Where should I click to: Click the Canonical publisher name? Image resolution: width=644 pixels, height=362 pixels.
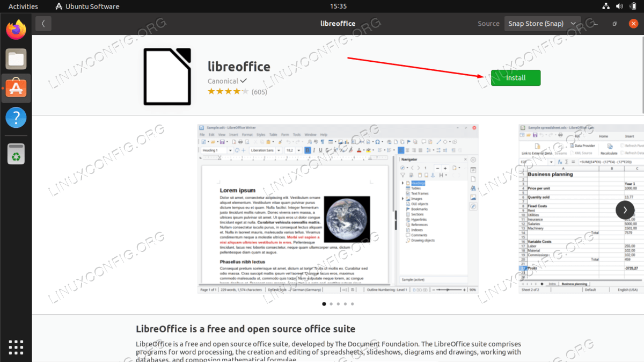click(x=223, y=81)
